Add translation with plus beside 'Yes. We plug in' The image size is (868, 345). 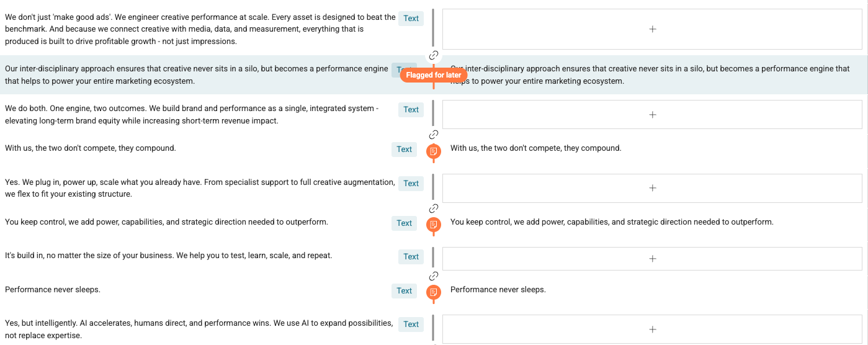click(652, 188)
